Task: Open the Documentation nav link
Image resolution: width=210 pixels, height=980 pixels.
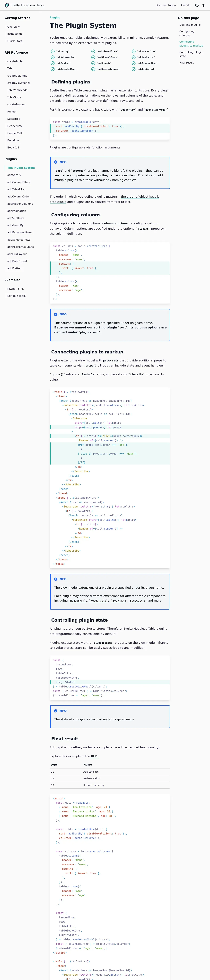Action: [x=166, y=5]
